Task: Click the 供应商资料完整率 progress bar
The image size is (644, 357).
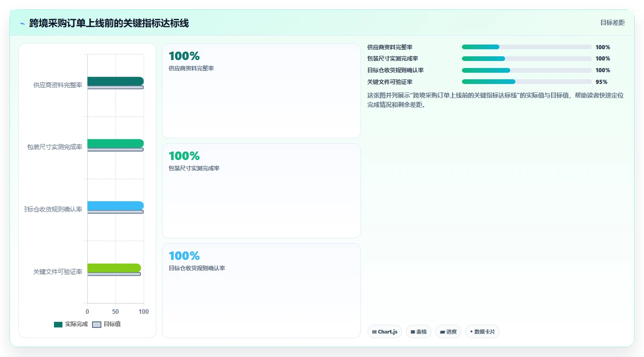Action: [x=527, y=47]
